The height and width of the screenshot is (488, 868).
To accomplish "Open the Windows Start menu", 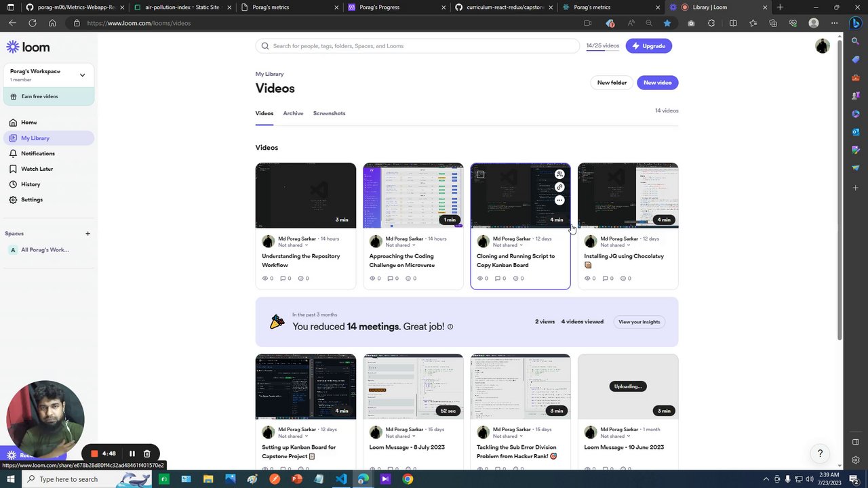I will pyautogui.click(x=11, y=479).
